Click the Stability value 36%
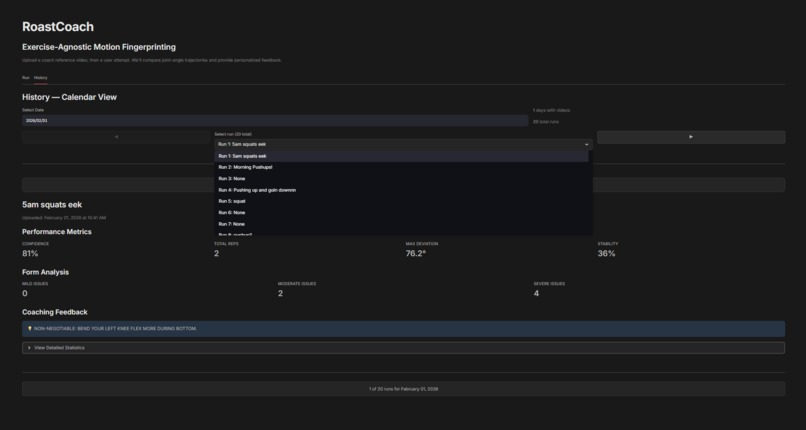Viewport: 806px width, 430px height. pos(606,254)
